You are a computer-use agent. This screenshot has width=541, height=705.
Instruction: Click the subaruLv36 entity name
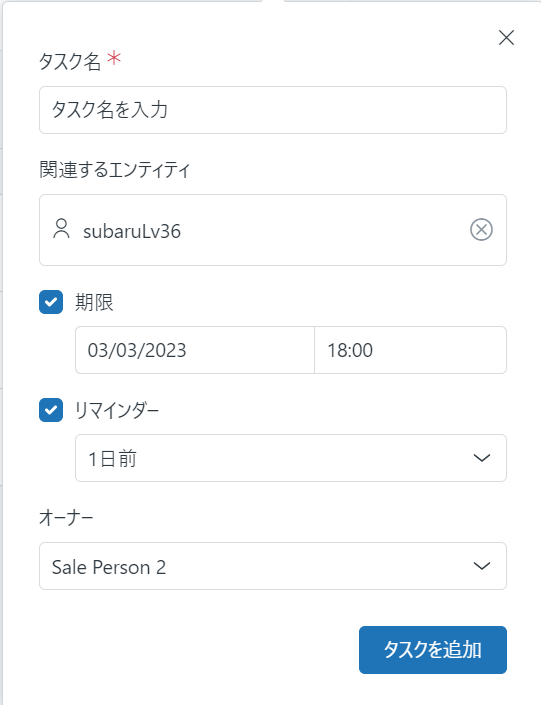point(132,231)
